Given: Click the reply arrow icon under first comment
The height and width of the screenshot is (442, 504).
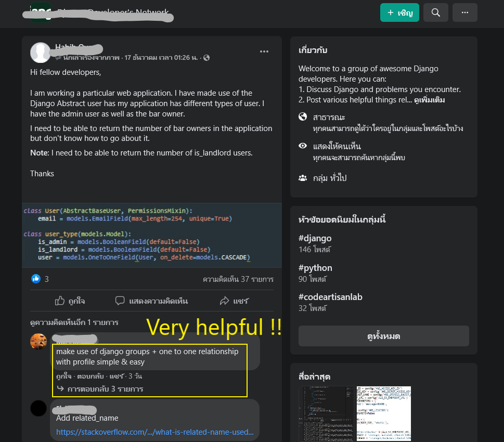Looking at the screenshot, I should click(60, 388).
